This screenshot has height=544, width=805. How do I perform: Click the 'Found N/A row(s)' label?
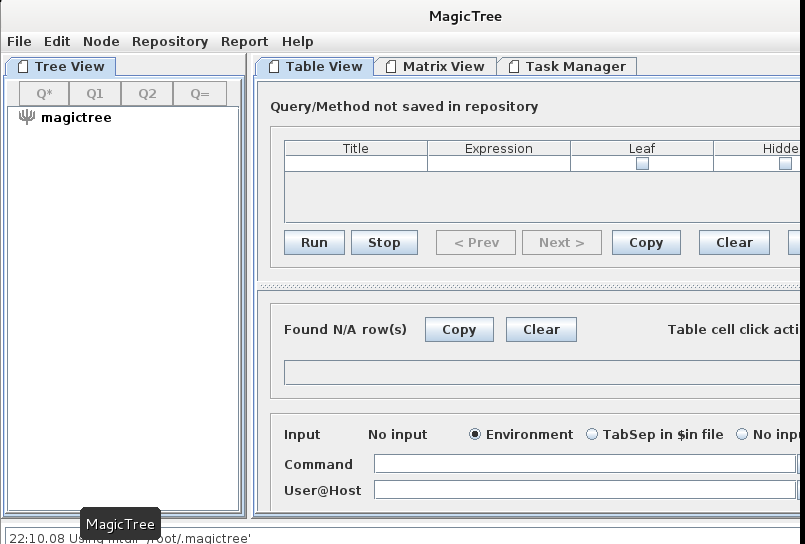[x=345, y=329]
